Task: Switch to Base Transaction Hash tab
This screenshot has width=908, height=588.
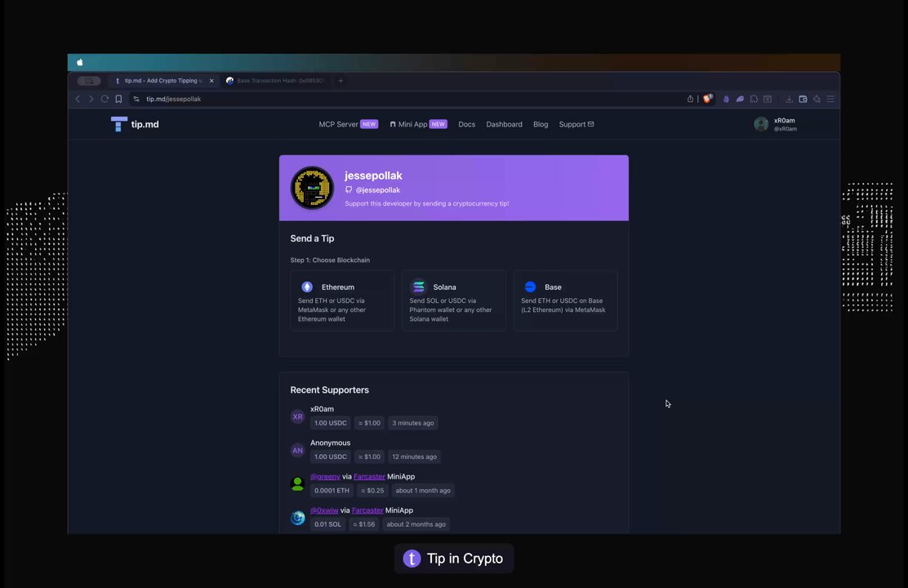Action: point(276,81)
